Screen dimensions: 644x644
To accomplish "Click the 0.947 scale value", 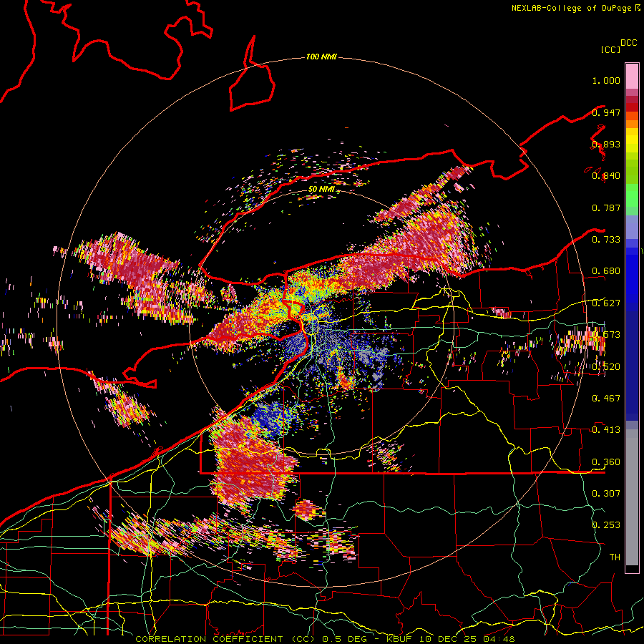I will point(606,112).
